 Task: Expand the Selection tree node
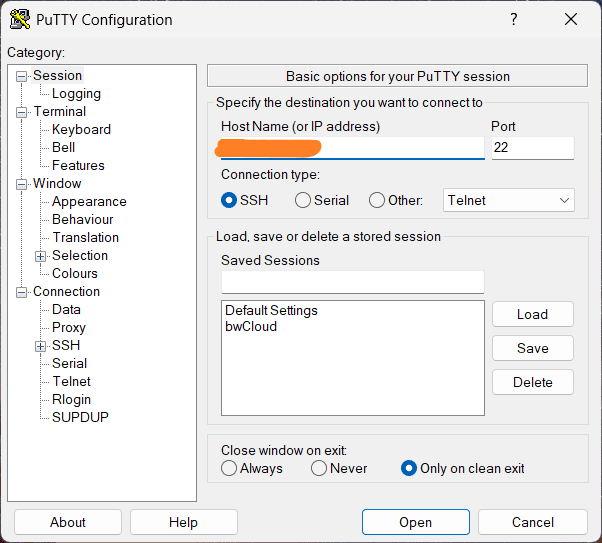coord(40,257)
